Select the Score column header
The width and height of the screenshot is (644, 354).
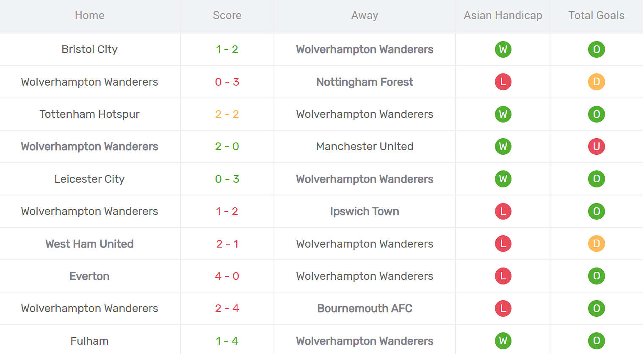point(227,16)
